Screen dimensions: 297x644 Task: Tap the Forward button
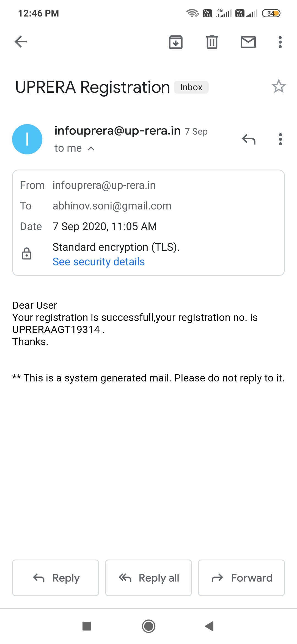(241, 578)
